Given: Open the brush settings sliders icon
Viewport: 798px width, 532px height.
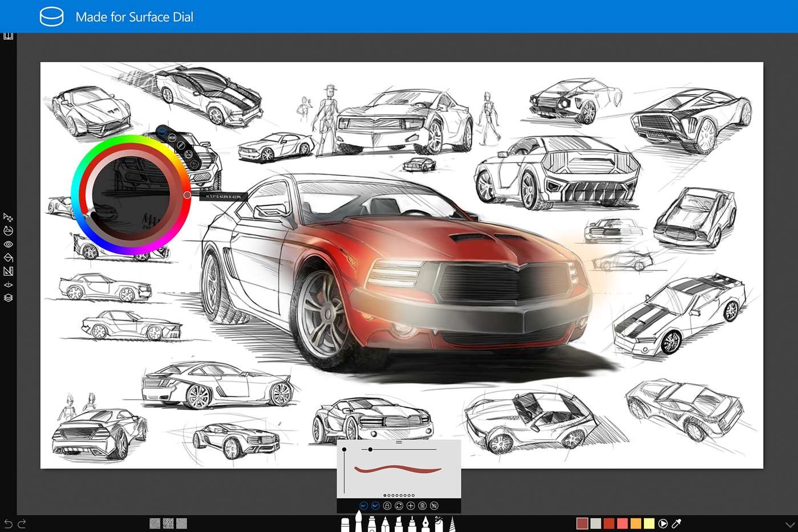Looking at the screenshot, I should click(434, 505).
